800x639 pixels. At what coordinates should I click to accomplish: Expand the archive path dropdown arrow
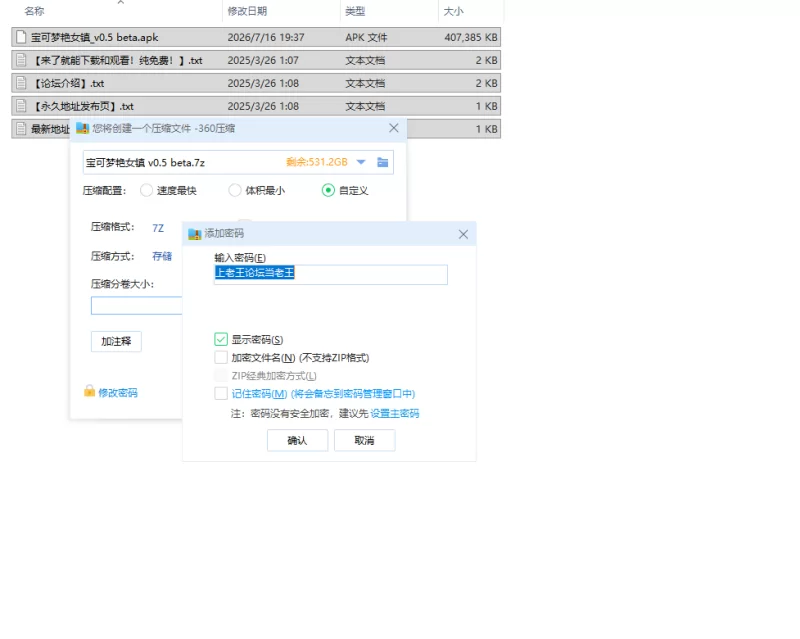pyautogui.click(x=361, y=162)
